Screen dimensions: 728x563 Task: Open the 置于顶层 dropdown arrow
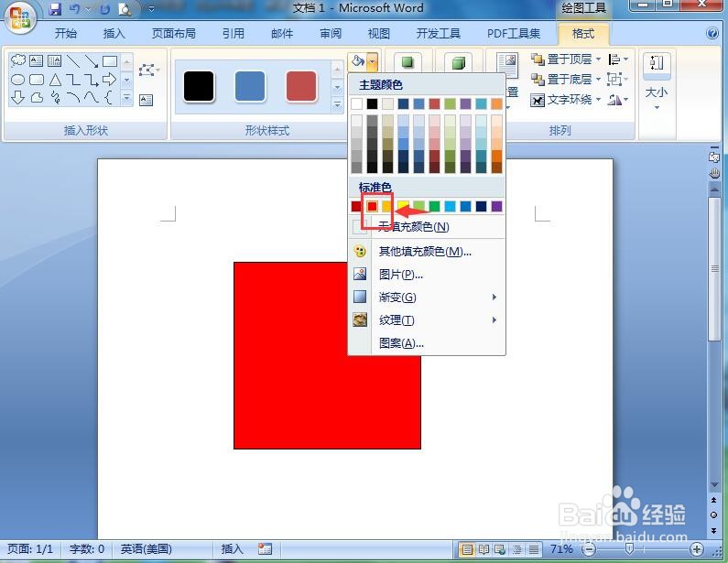pyautogui.click(x=598, y=59)
